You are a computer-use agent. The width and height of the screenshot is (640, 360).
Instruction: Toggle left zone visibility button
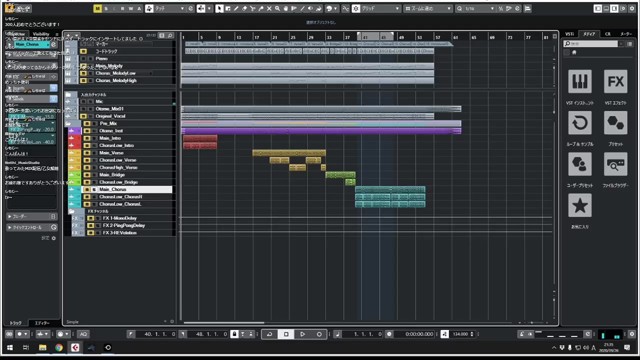pos(598,9)
